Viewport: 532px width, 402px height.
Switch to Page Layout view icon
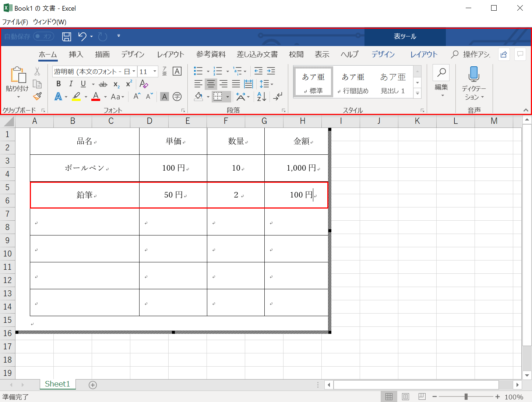pyautogui.click(x=405, y=397)
